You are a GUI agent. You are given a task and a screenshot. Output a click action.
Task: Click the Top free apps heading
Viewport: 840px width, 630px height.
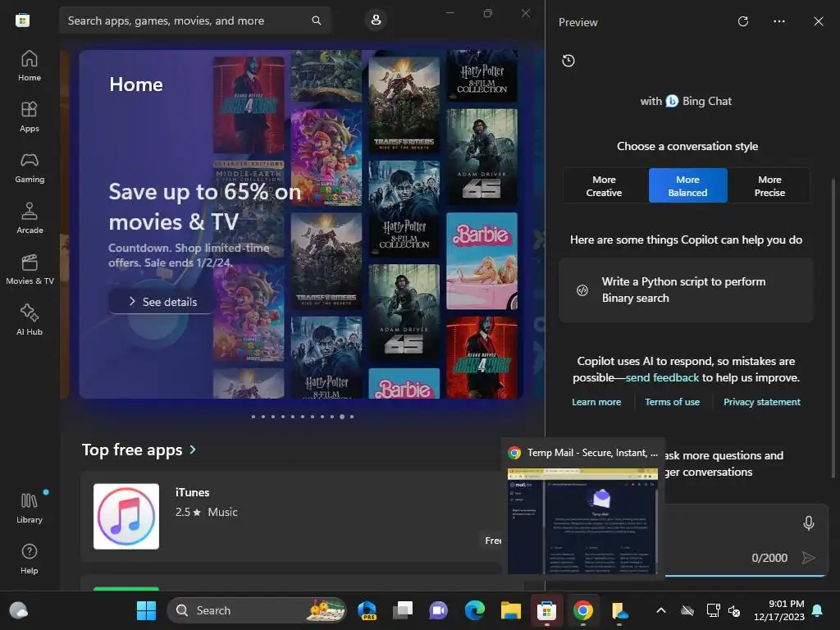point(132,450)
